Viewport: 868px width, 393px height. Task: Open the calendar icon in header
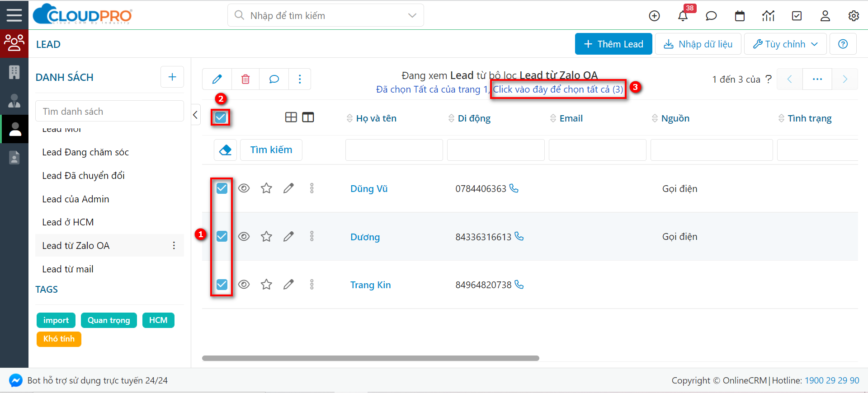tap(740, 16)
